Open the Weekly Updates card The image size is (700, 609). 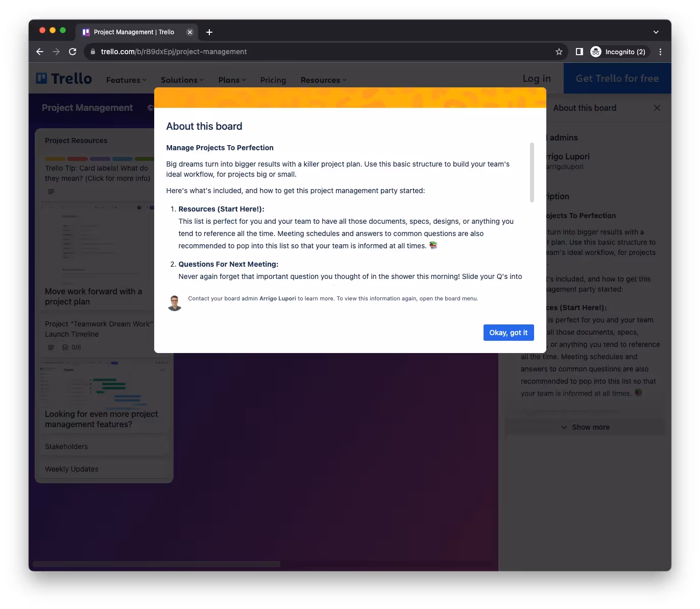(104, 469)
